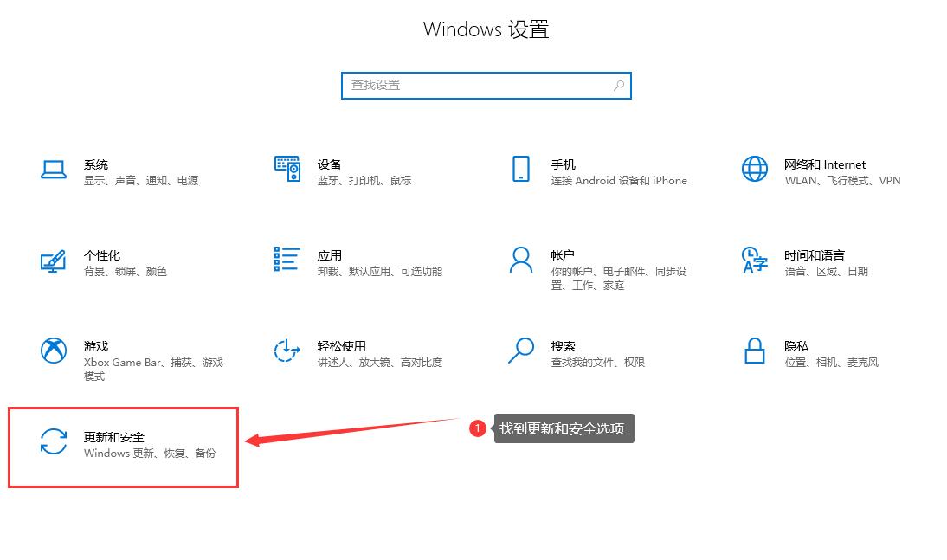Click the 系统 laptop icon
Viewport: 947px width, 560px height.
pyautogui.click(x=54, y=170)
